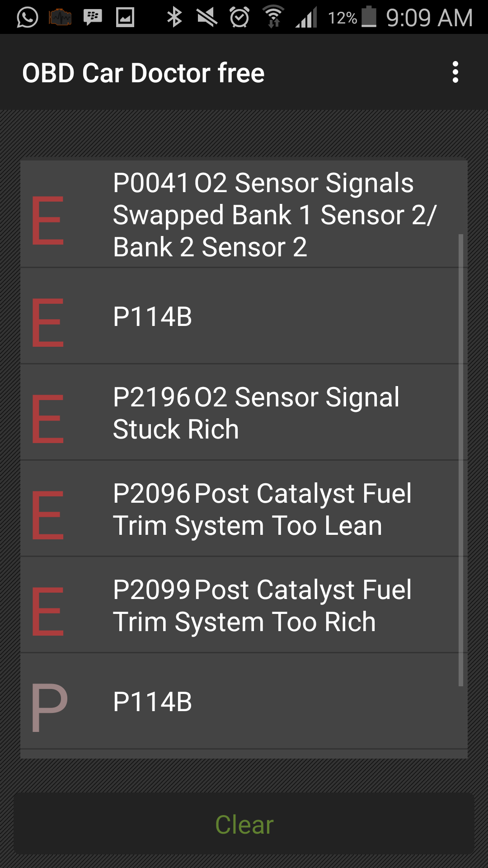Tap the pending P114B code row

[244, 702]
